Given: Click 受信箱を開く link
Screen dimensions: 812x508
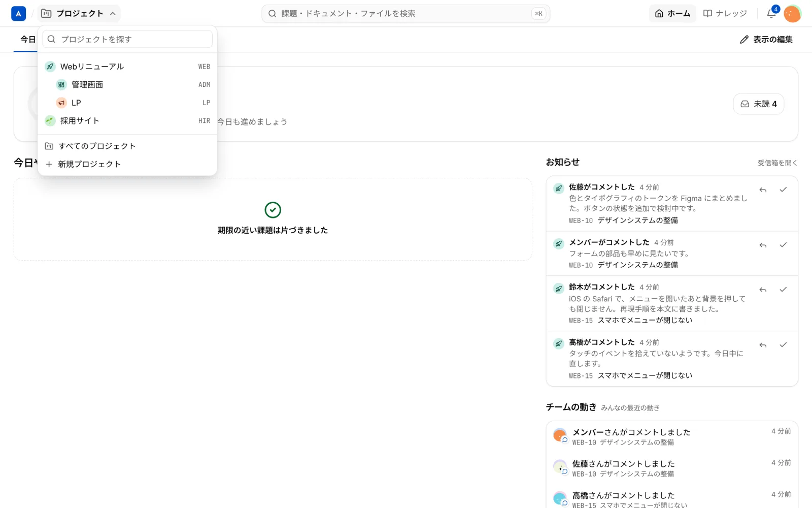Looking at the screenshot, I should [777, 163].
